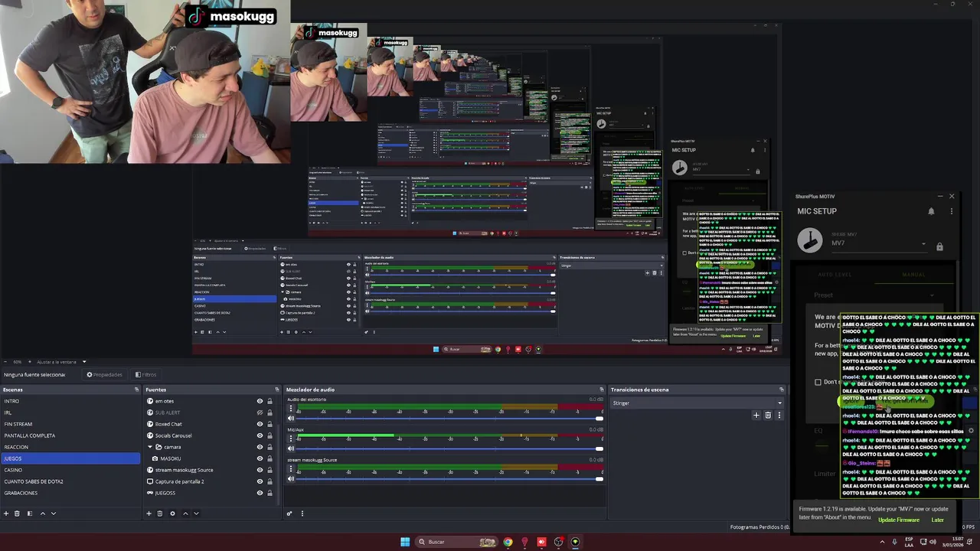
Task: Show hidden system tray icons
Action: pos(882,542)
